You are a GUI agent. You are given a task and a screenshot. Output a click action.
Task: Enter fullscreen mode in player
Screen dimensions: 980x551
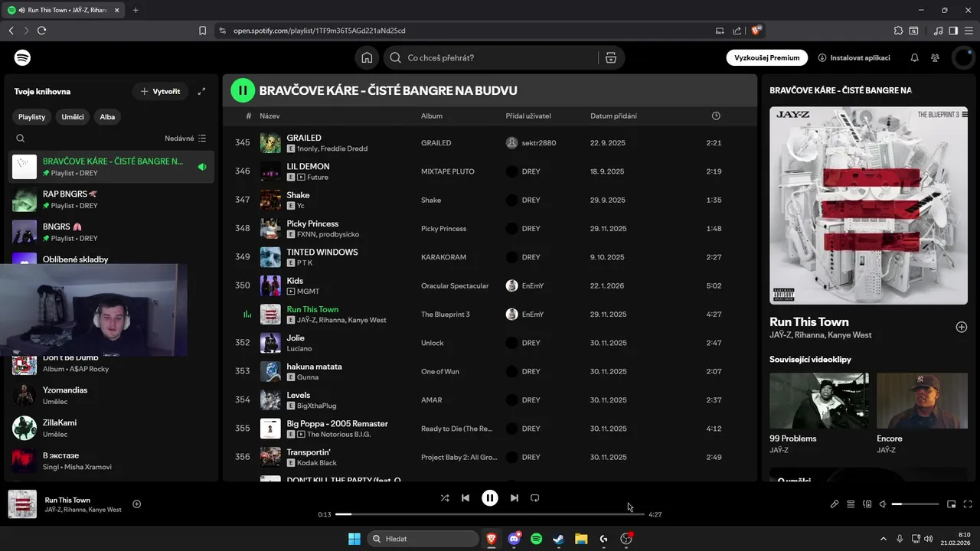click(x=968, y=504)
